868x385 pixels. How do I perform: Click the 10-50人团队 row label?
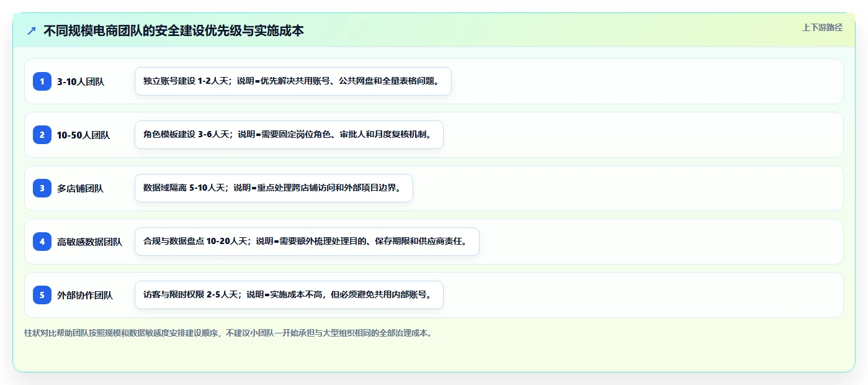(x=83, y=135)
